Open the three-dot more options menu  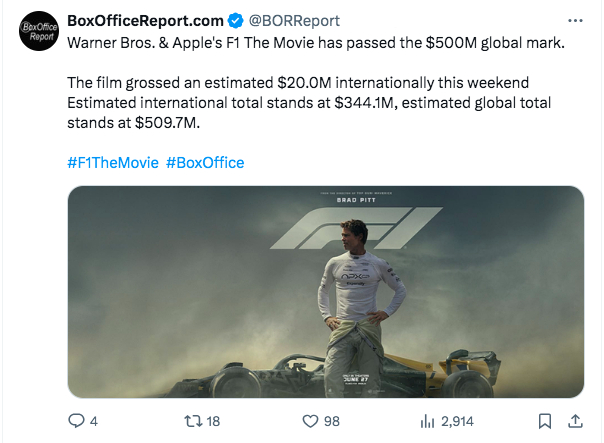[x=575, y=20]
